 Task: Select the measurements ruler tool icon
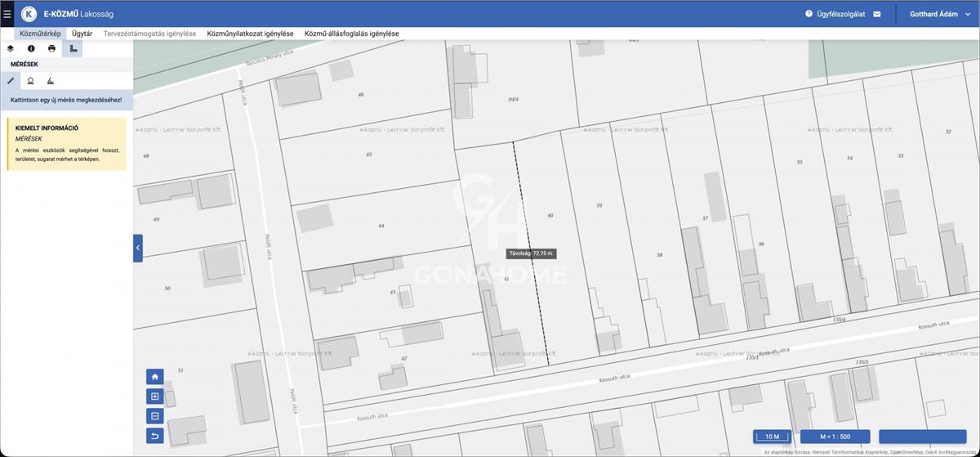point(73,49)
